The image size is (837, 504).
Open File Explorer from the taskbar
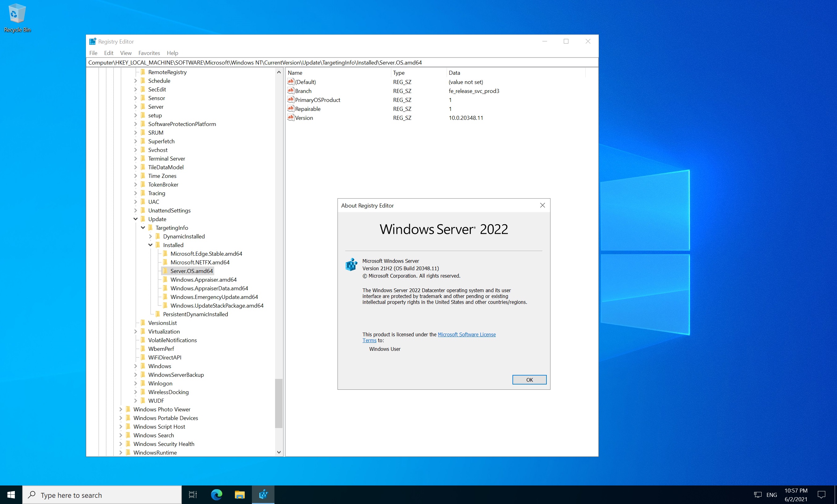coord(240,495)
